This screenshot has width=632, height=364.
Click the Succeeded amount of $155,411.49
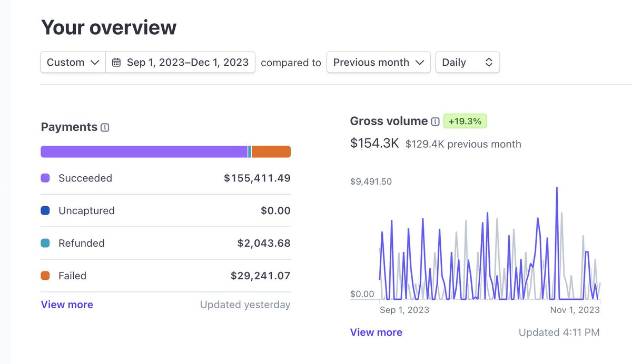click(x=258, y=178)
